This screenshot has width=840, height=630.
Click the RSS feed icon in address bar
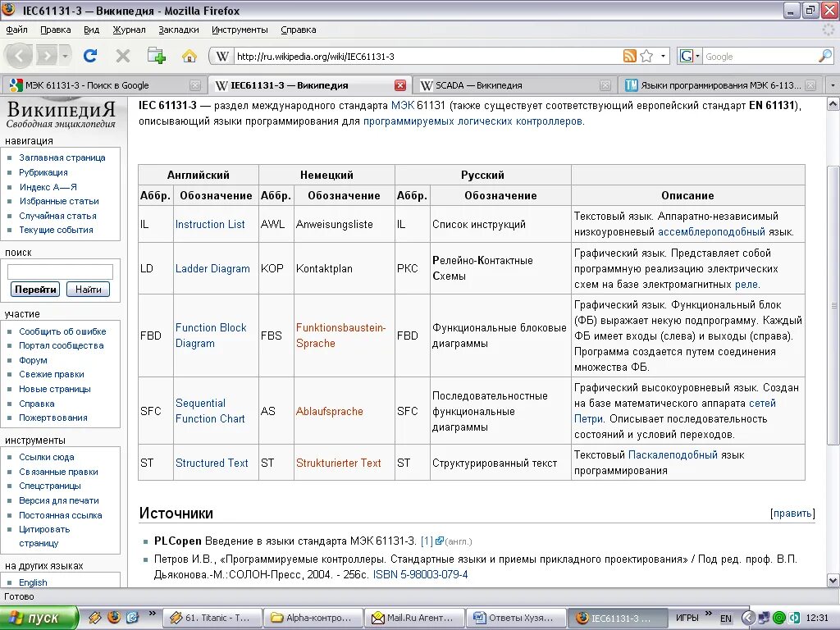tap(629, 56)
